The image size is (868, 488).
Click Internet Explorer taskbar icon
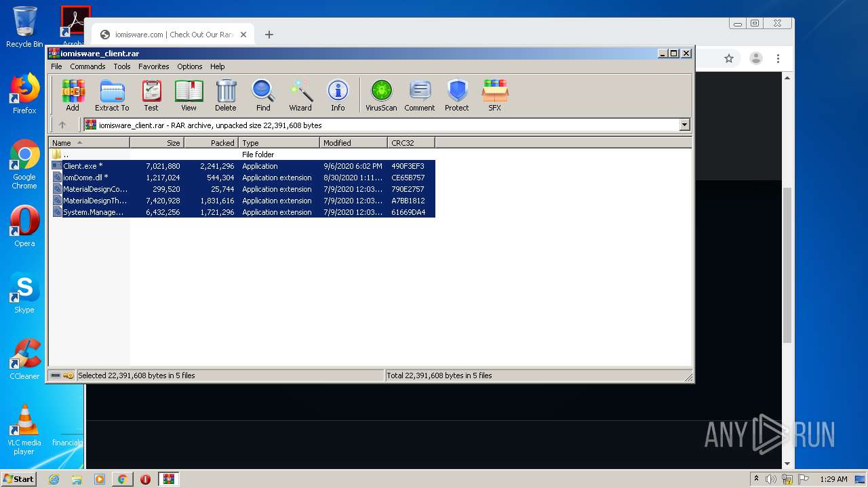tap(54, 479)
